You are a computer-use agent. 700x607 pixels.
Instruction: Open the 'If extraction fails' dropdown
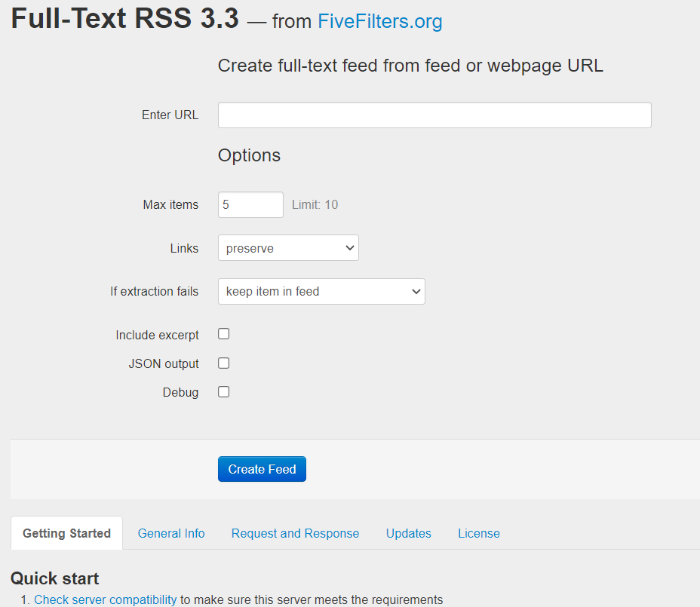tap(321, 292)
